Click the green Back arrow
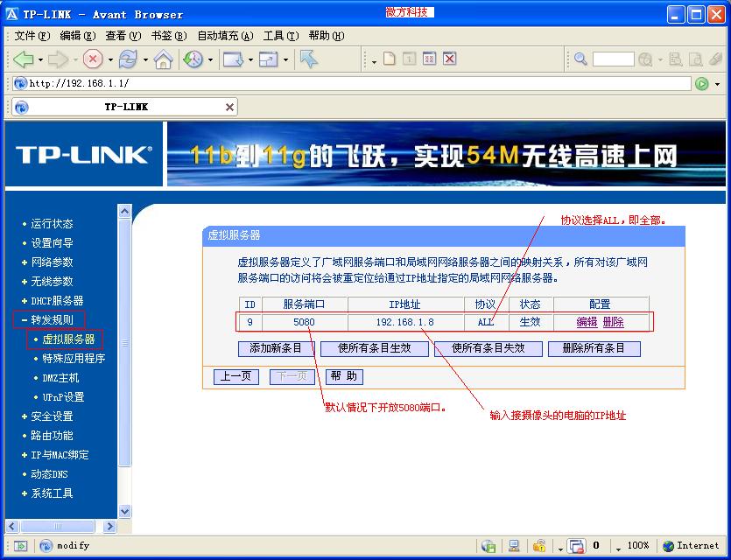Screen dimensions: 731x560 (x=23, y=59)
